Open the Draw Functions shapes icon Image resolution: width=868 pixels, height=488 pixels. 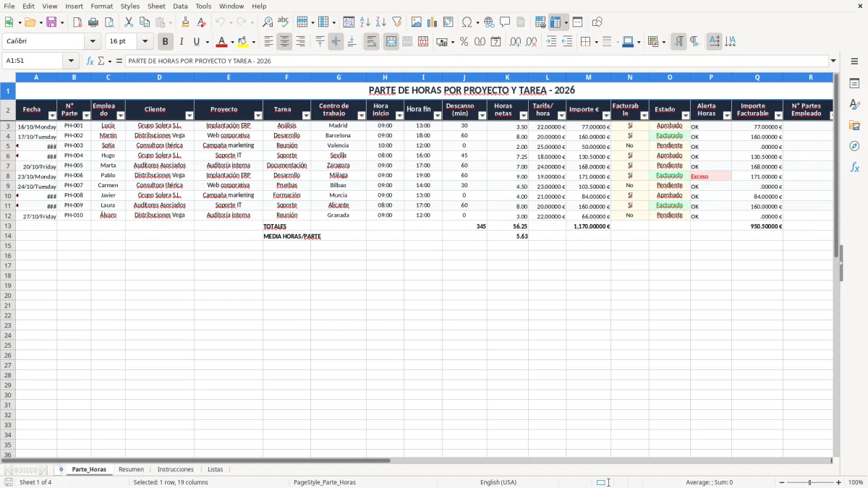tap(597, 22)
